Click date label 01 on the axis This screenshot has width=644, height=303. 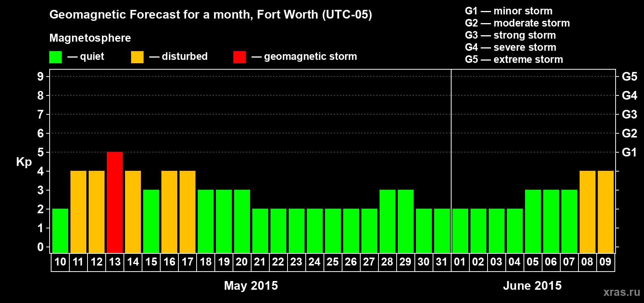click(460, 262)
